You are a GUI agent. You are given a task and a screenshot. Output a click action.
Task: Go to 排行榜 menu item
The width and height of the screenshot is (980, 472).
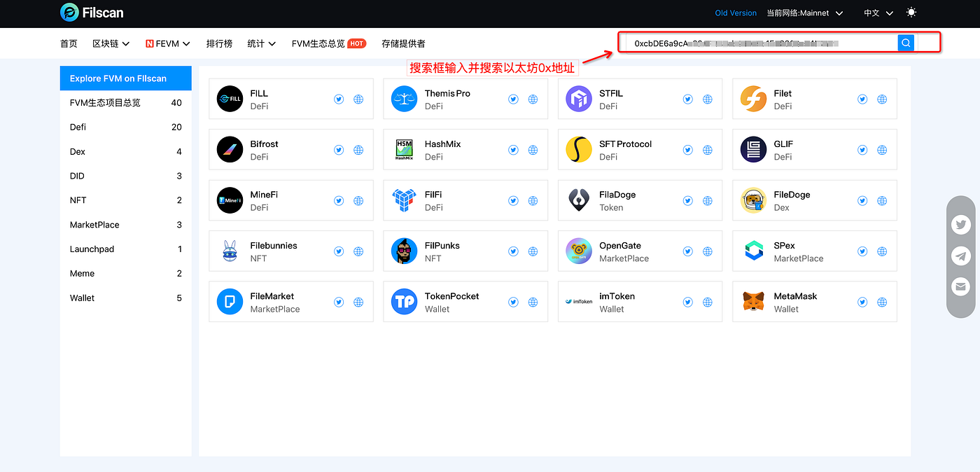point(219,43)
